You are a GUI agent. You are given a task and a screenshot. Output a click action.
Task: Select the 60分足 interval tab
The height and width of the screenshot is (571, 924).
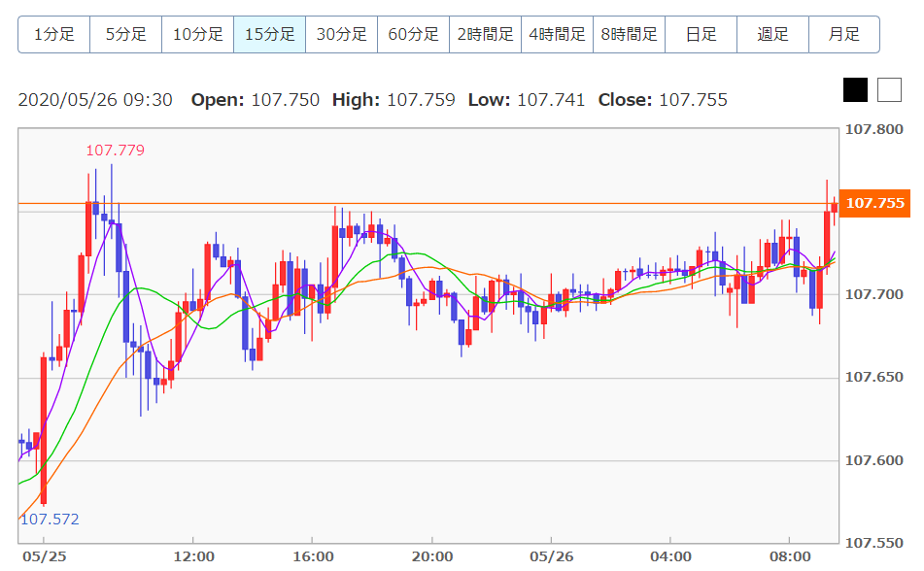tap(414, 35)
